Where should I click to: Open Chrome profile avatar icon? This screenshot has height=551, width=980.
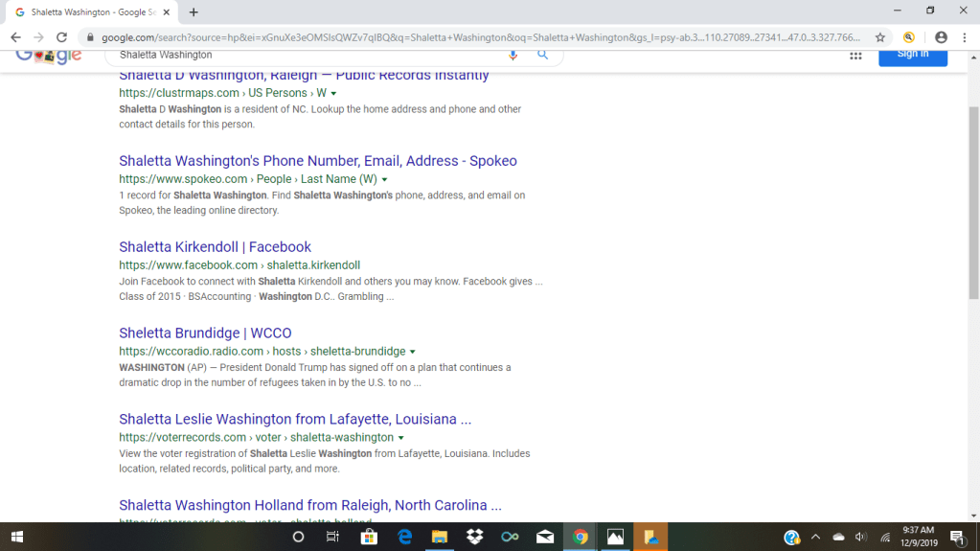click(x=941, y=37)
